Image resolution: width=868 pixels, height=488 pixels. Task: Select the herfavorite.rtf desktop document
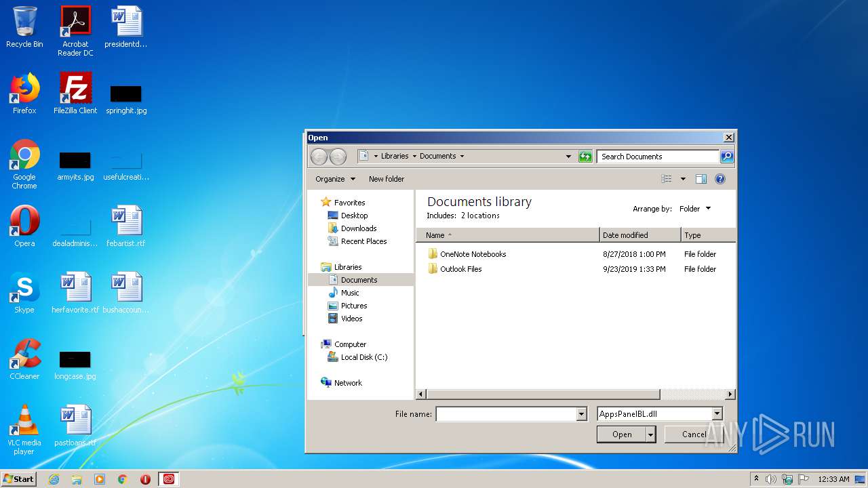tap(75, 293)
